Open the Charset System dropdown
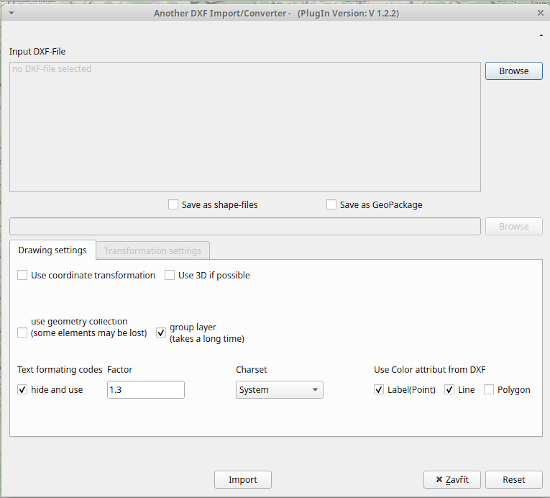Screen dimensions: 550x498 point(280,390)
